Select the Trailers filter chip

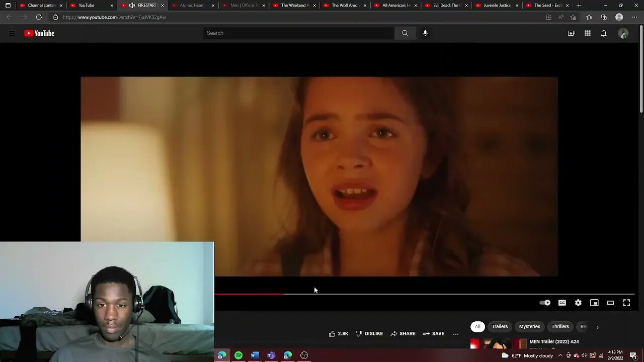[500, 327]
